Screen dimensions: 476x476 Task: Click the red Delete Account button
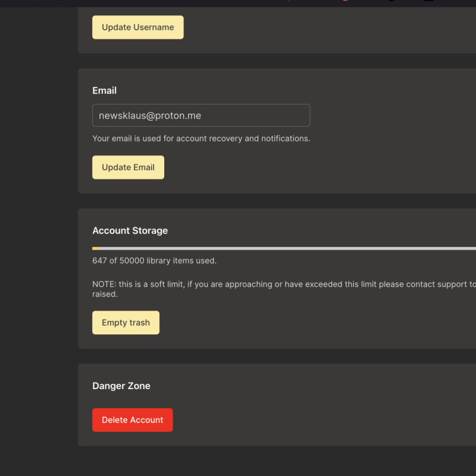point(132,420)
